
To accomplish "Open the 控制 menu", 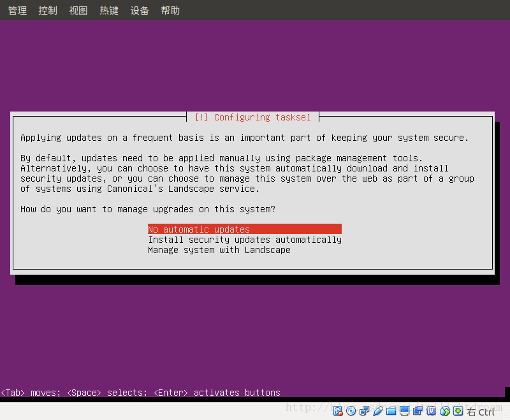I will point(47,10).
